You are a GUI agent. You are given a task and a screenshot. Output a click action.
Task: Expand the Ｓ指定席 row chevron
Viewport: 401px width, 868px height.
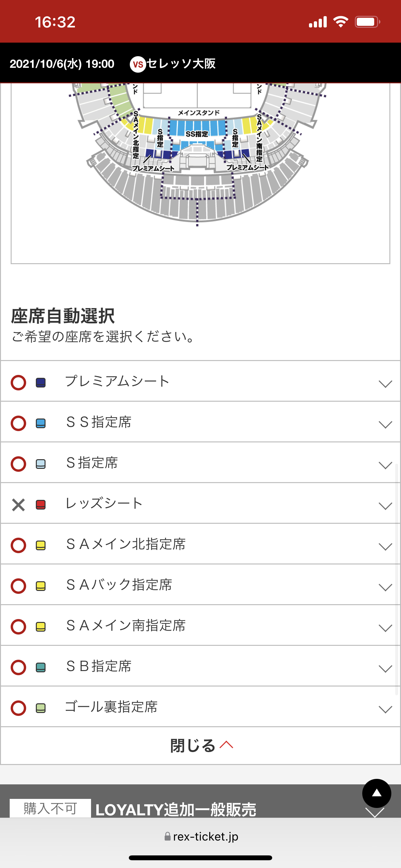[385, 465]
